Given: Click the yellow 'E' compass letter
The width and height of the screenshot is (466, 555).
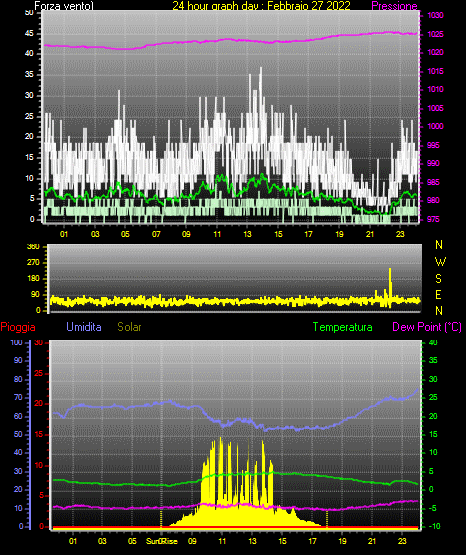Looking at the screenshot, I should pos(438,295).
